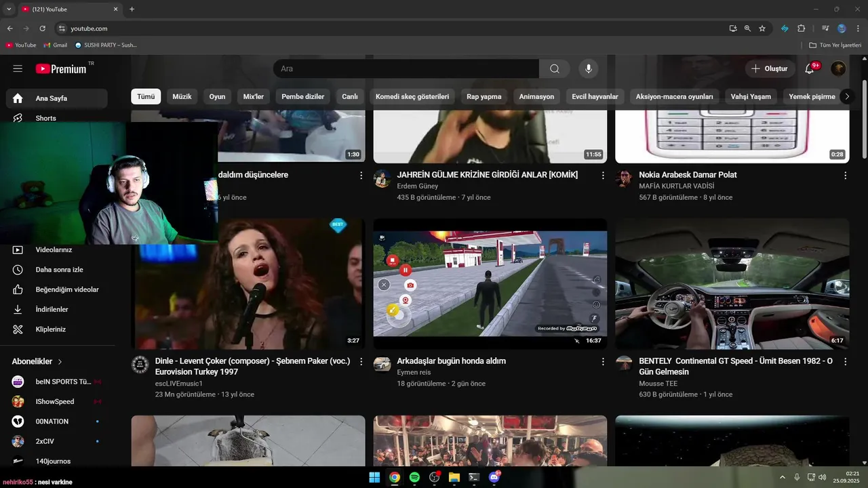Image resolution: width=868 pixels, height=488 pixels.
Task: Open Eymen reis channel avatar
Action: click(382, 365)
